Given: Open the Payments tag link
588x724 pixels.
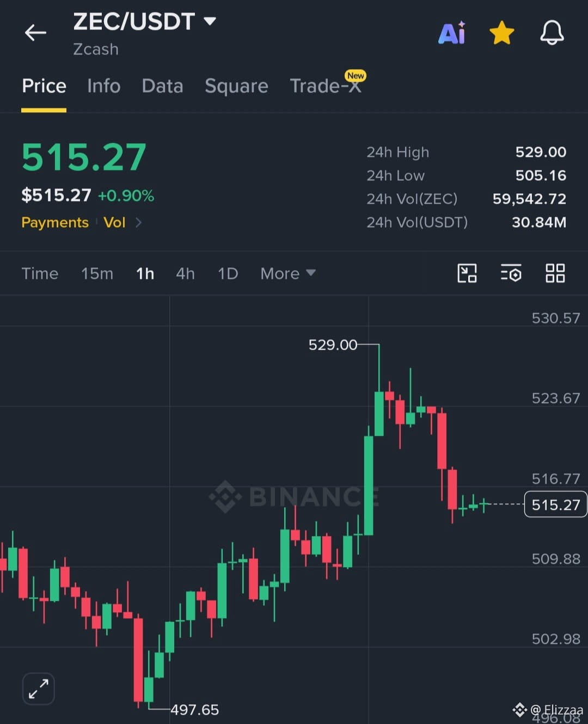Looking at the screenshot, I should click(55, 222).
